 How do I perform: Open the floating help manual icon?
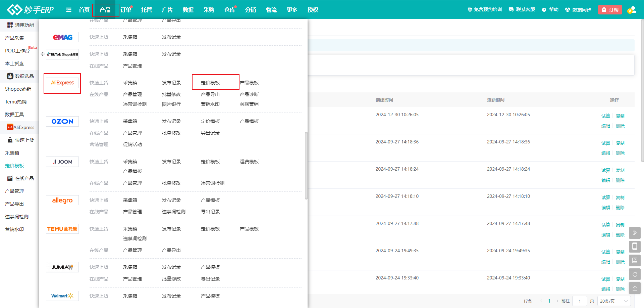pos(635,260)
